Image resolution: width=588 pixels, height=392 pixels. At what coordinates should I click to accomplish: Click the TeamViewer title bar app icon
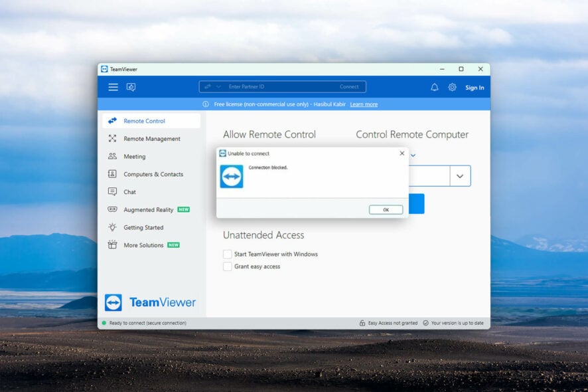click(x=104, y=69)
